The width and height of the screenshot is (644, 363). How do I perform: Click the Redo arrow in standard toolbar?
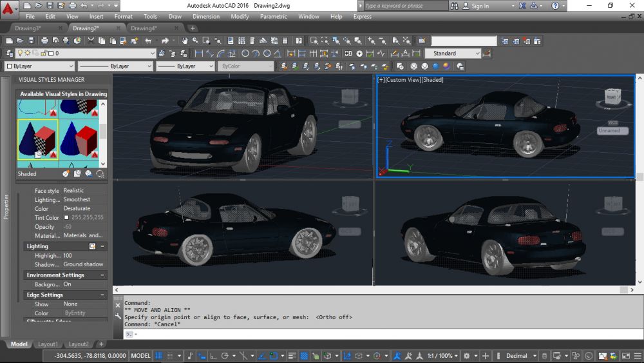pyautogui.click(x=165, y=41)
